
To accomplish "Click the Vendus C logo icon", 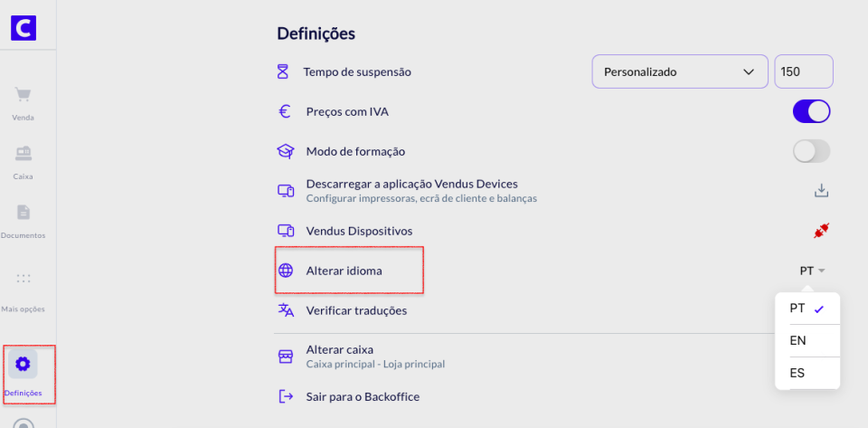I will click(x=24, y=28).
